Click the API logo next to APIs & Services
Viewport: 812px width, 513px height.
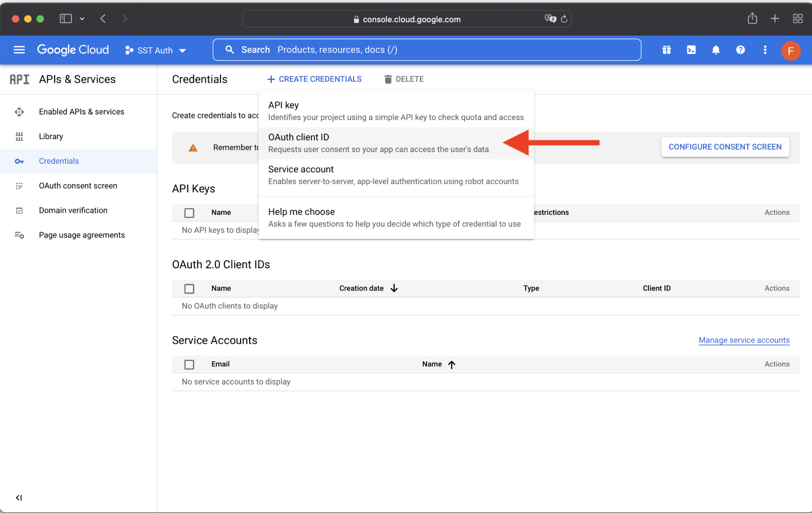click(x=20, y=79)
